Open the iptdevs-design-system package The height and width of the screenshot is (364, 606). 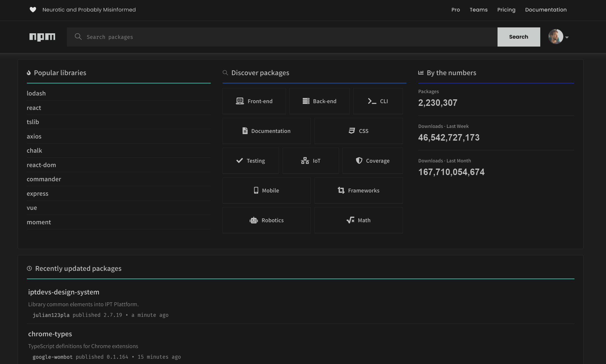[x=64, y=292]
